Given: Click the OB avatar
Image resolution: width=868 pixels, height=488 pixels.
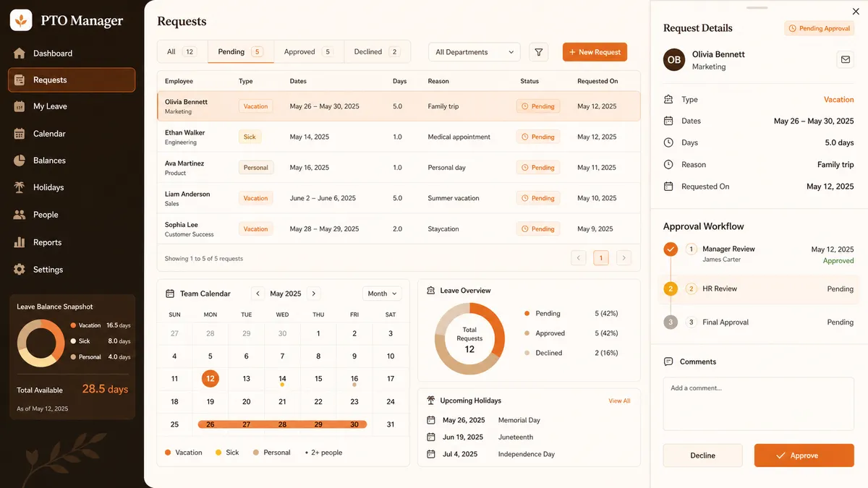Looking at the screenshot, I should pyautogui.click(x=674, y=60).
